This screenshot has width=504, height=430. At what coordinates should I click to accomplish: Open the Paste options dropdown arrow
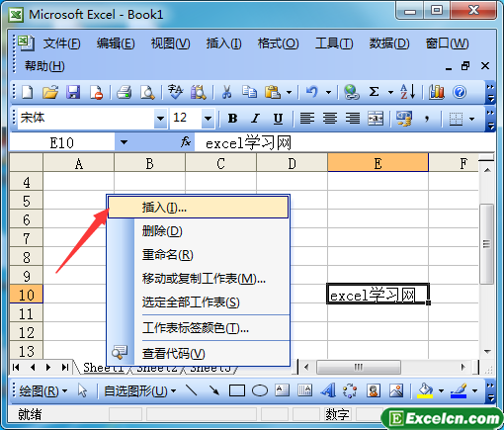tap(289, 92)
